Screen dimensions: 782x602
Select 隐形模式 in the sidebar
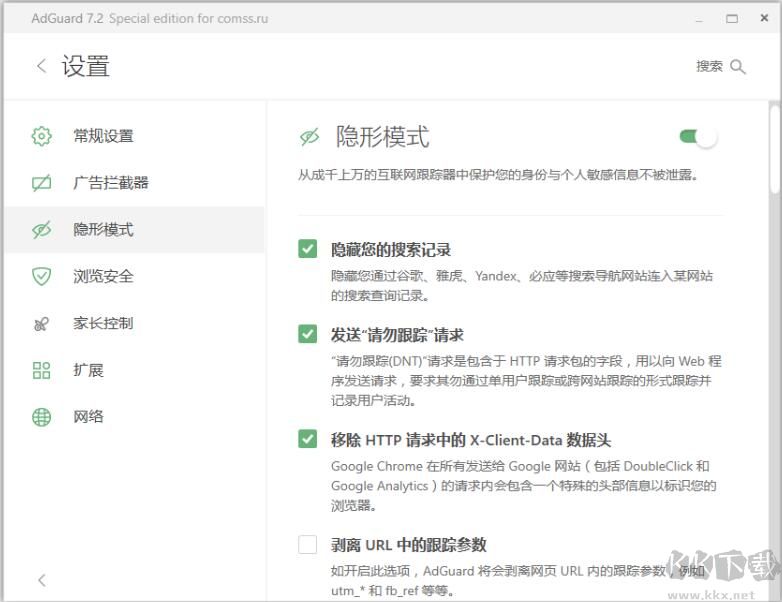pos(134,229)
